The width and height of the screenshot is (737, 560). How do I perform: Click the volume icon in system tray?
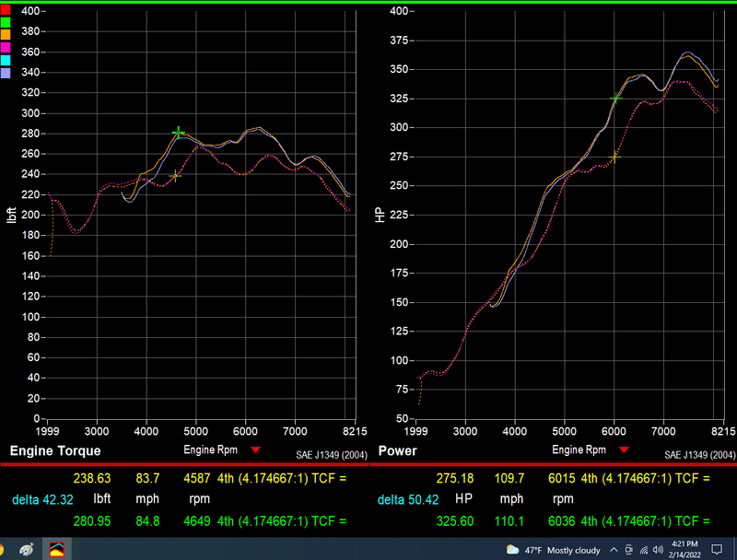coord(658,550)
